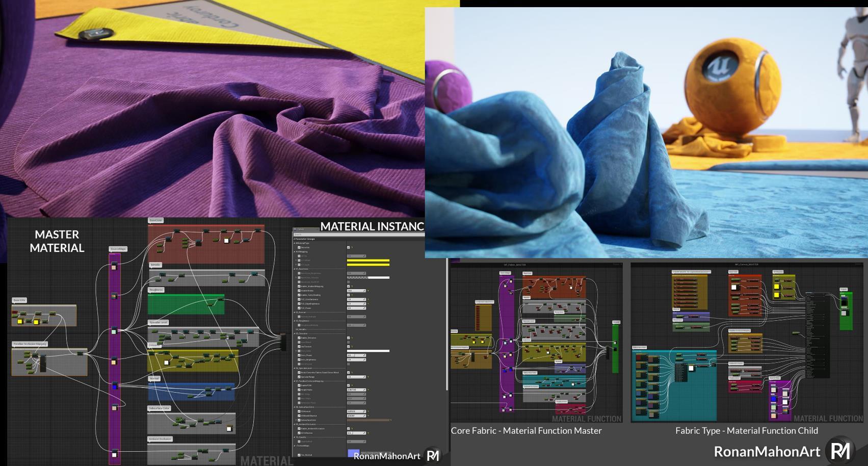Select the Master Material's final output node
The height and width of the screenshot is (466, 868).
(283, 342)
